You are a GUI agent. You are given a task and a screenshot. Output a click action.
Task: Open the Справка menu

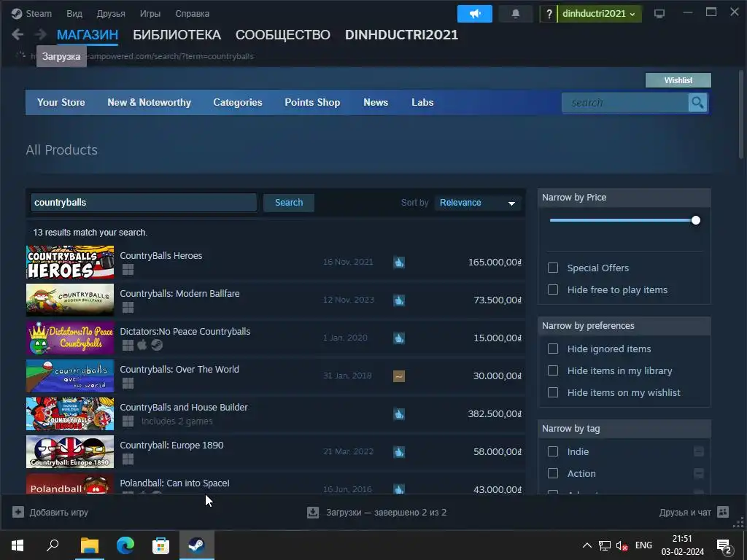(192, 14)
